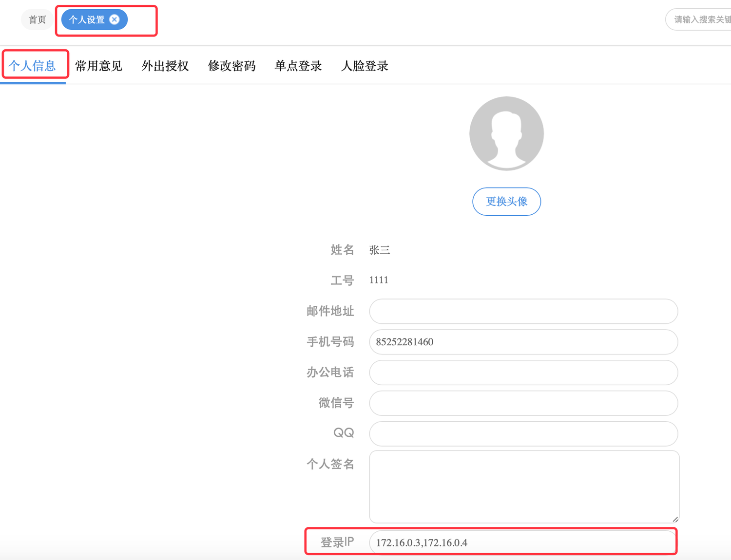Click the search keyword input box
Screen dimensions: 731x560
tap(701, 20)
